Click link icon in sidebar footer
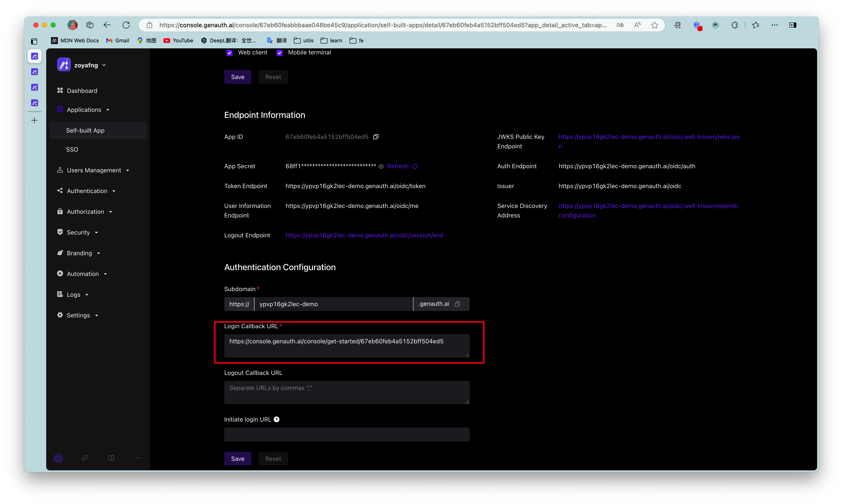Screen dimensions: 843x504 click(85, 458)
